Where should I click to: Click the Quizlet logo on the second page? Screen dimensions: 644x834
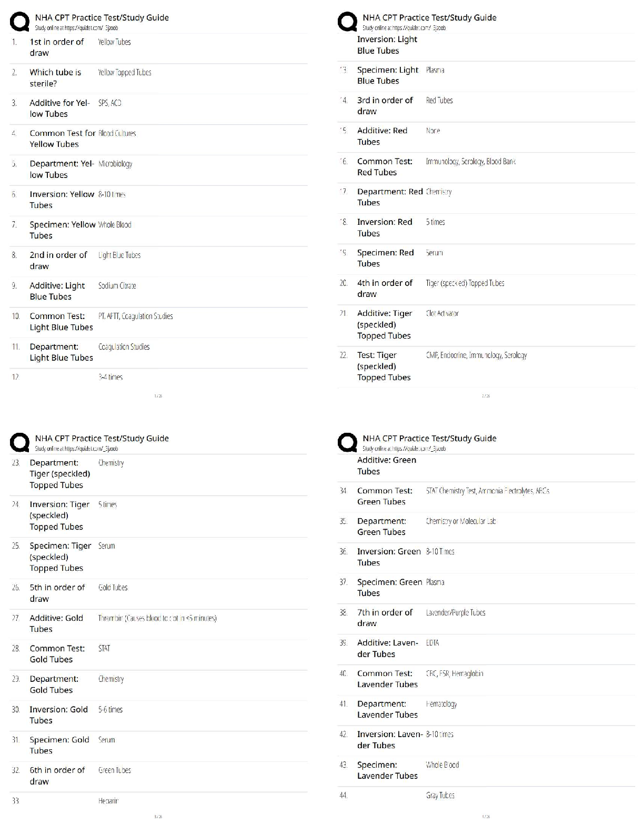(x=347, y=22)
